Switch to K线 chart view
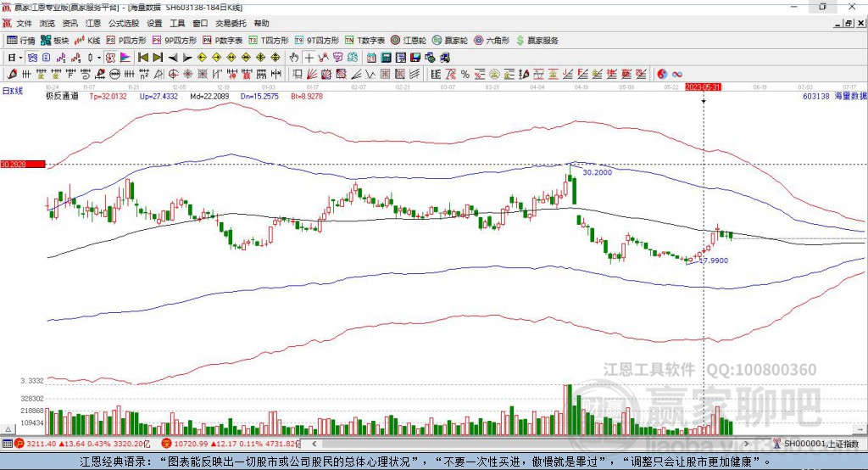The image size is (868, 470). 88,41
